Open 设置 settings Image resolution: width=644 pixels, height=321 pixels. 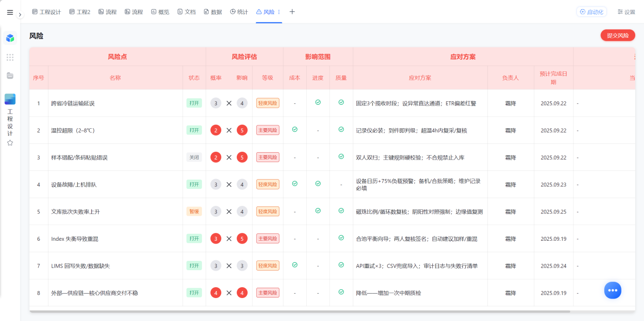tap(626, 12)
